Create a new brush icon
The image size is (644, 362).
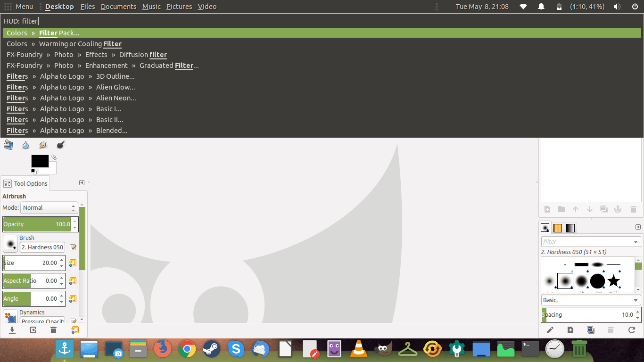tap(570, 330)
